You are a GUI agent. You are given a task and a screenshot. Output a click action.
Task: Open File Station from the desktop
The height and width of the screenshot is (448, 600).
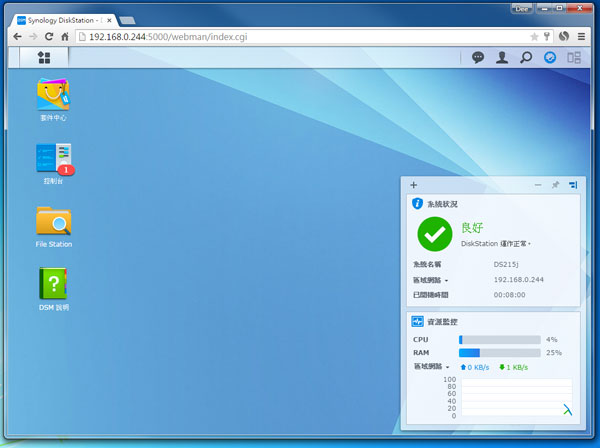(54, 222)
